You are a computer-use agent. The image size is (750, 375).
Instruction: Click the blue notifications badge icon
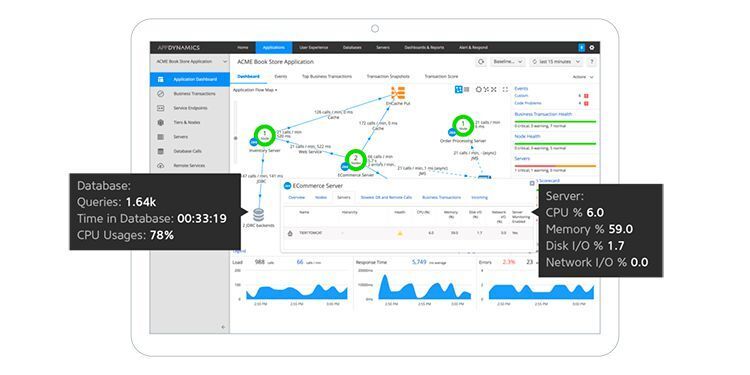pyautogui.click(x=582, y=47)
